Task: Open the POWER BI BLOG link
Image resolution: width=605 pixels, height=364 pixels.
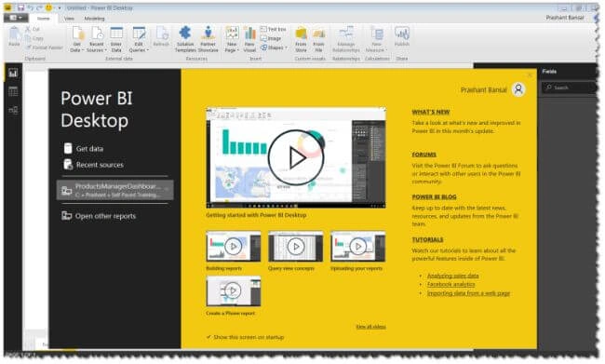Action: coord(434,196)
